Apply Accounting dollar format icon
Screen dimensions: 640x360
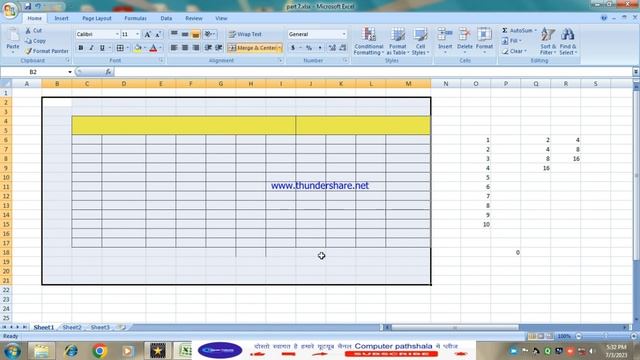tap(293, 48)
